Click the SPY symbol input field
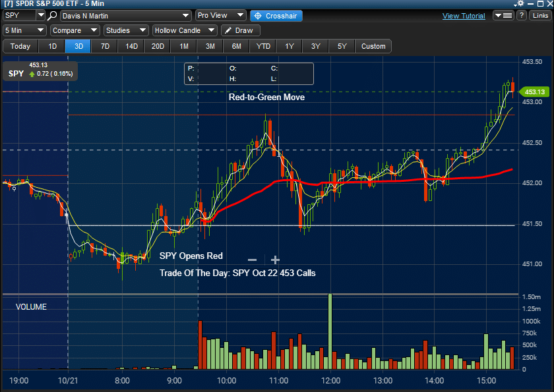 coord(19,16)
